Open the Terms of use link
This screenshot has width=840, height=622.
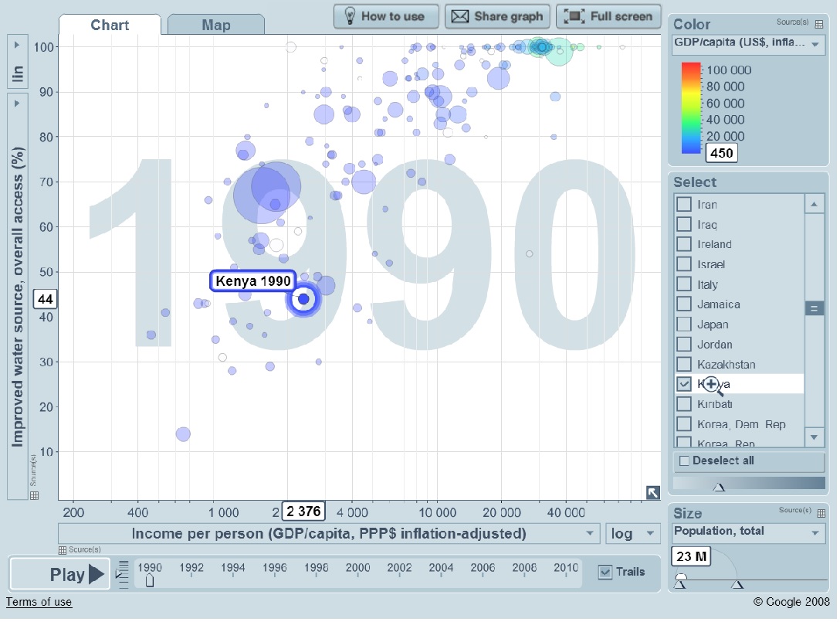(39, 602)
